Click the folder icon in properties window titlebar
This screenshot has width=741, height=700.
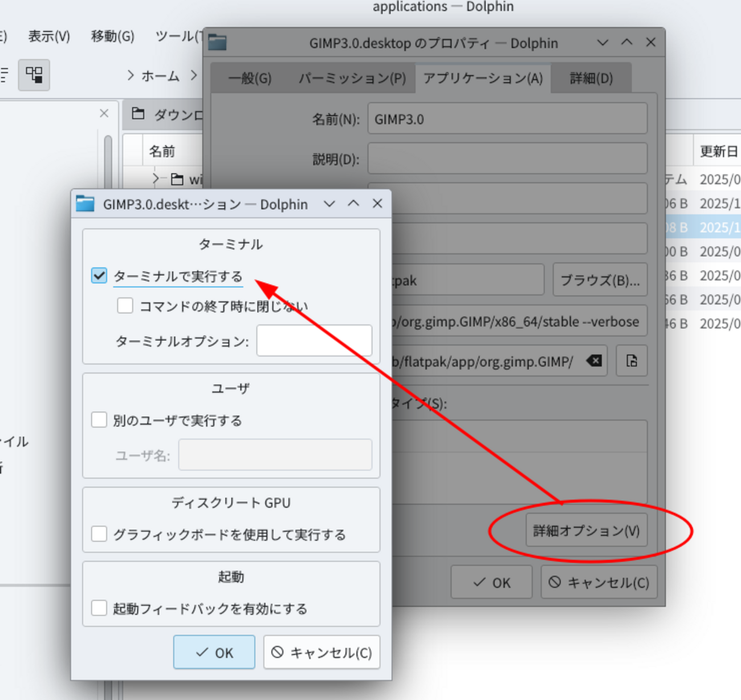(x=217, y=42)
